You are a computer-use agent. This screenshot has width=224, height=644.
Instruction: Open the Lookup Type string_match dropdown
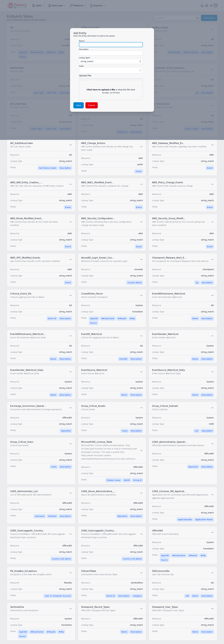111,62
